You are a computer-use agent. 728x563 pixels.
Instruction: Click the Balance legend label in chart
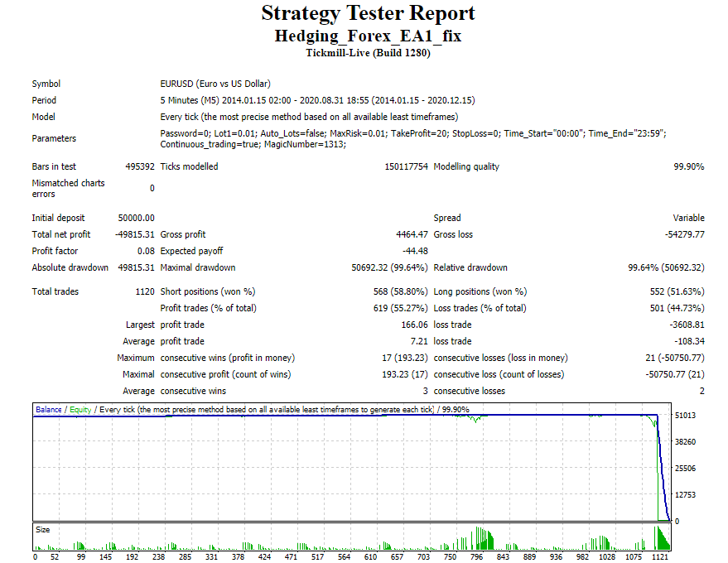coord(49,409)
